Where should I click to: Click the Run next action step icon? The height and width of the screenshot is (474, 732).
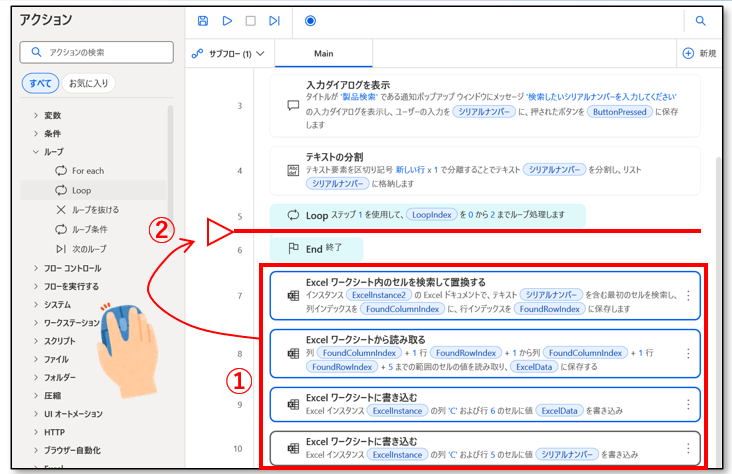(x=275, y=20)
